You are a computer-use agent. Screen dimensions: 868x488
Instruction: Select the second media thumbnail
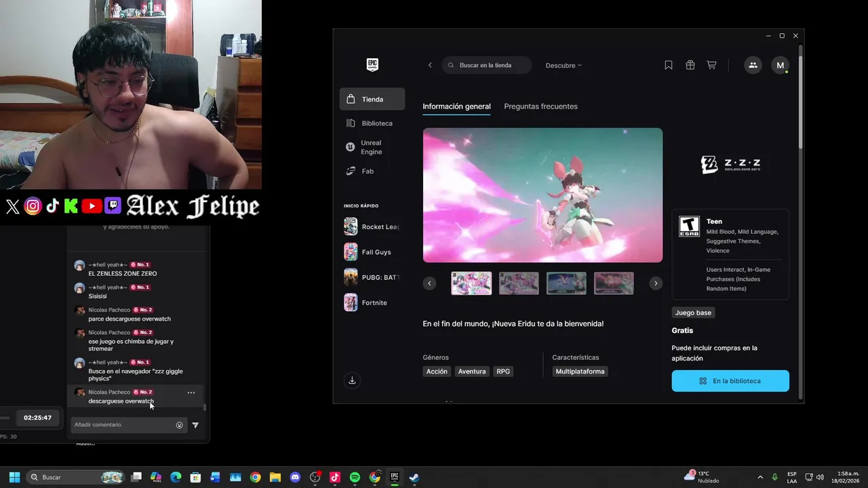[519, 283]
